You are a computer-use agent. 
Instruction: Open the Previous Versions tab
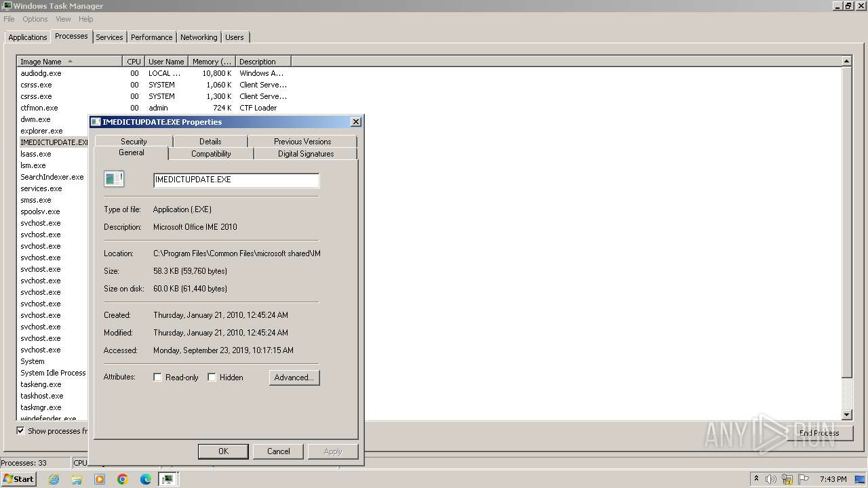coord(302,141)
